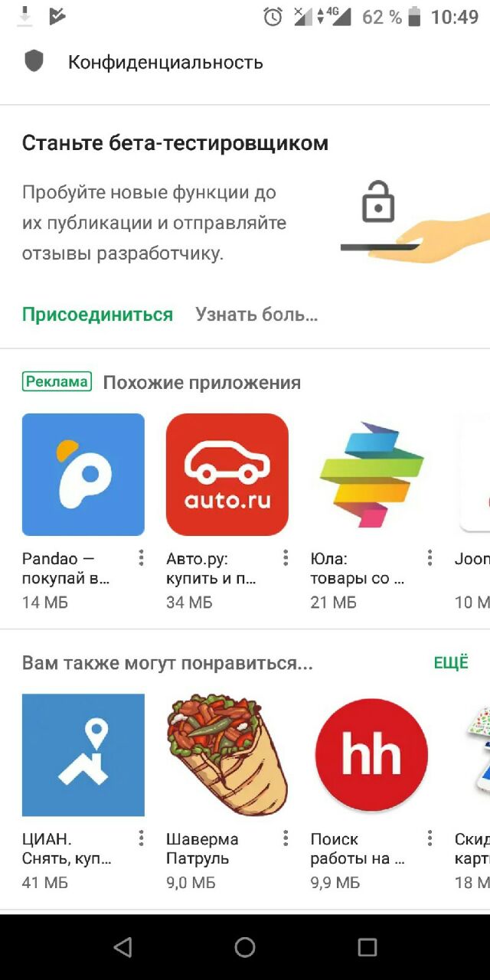The width and height of the screenshot is (490, 980).
Task: Tap ЕЩЁ to see more recommendations
Action: [451, 663]
